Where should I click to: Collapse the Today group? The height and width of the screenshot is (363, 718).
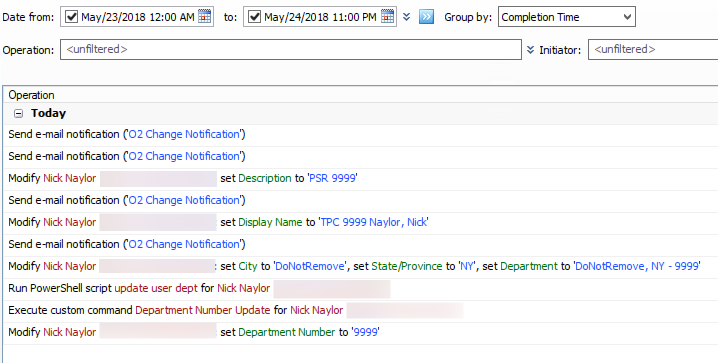18,114
